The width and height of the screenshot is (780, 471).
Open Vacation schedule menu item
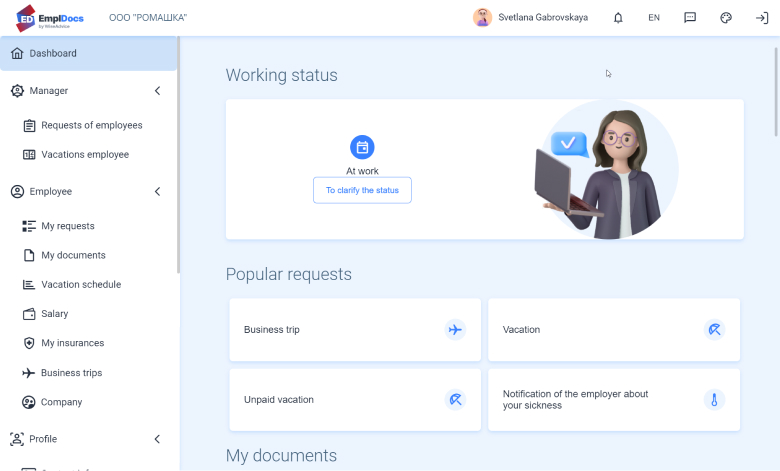[80, 285]
